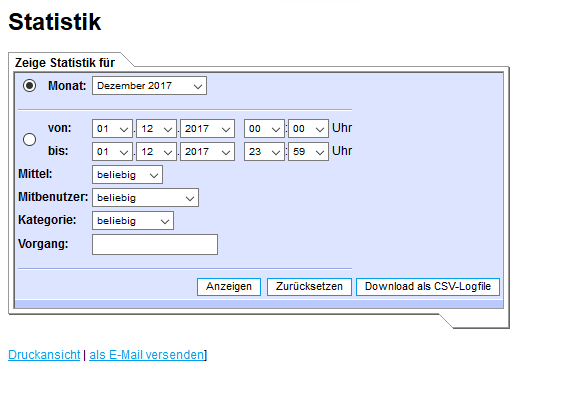The width and height of the screenshot is (571, 408).
Task: Expand the Kategorie dropdown
Action: point(133,220)
